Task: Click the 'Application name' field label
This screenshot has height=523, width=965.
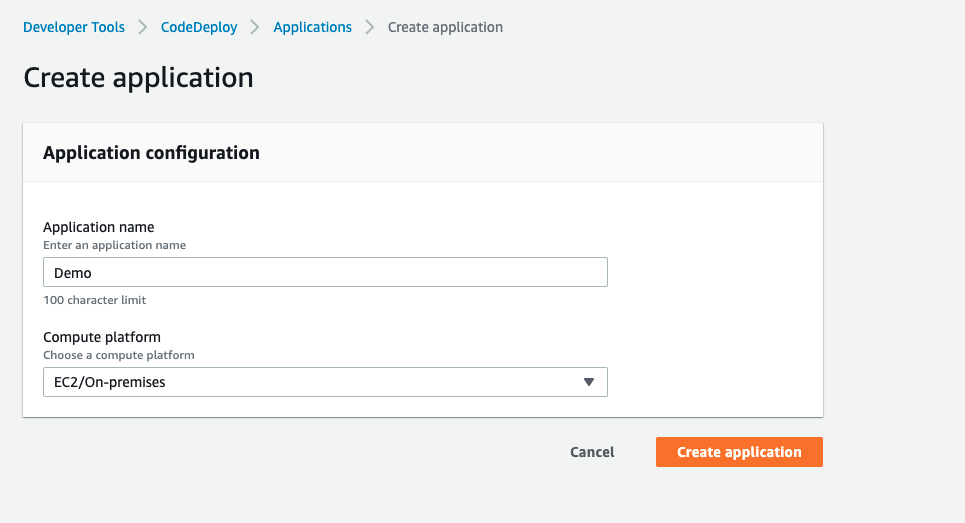Action: click(x=98, y=227)
